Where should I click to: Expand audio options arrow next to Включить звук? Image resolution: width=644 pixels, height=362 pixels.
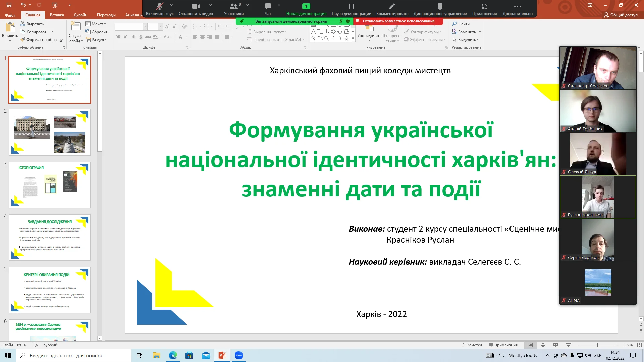click(x=171, y=5)
